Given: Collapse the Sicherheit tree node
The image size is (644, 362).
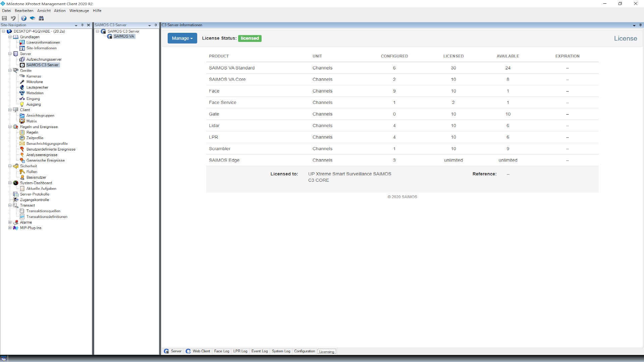Looking at the screenshot, I should 10,166.
